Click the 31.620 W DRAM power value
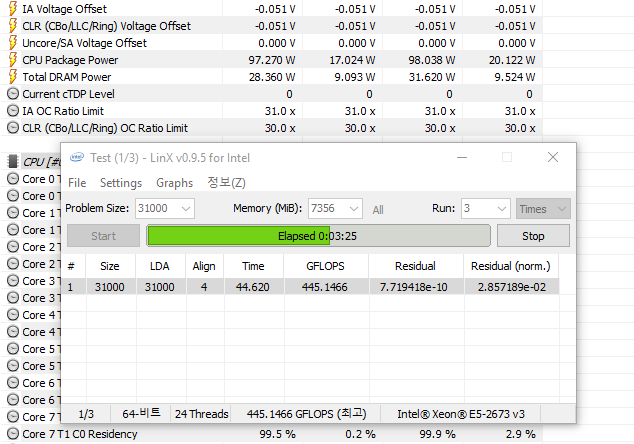This screenshot has height=444, width=634. click(x=432, y=77)
